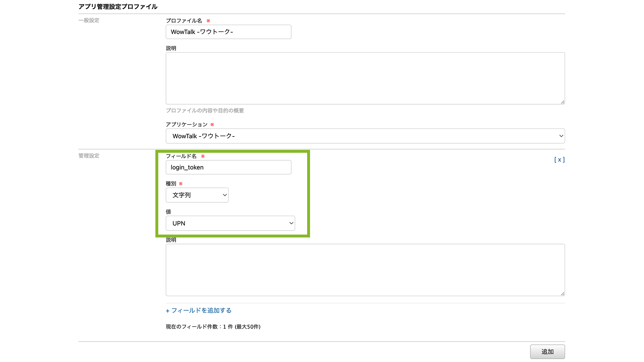This screenshot has width=644, height=362.
Task: Click the 現在のフィールド件数：1 件 text
Action: (199, 327)
